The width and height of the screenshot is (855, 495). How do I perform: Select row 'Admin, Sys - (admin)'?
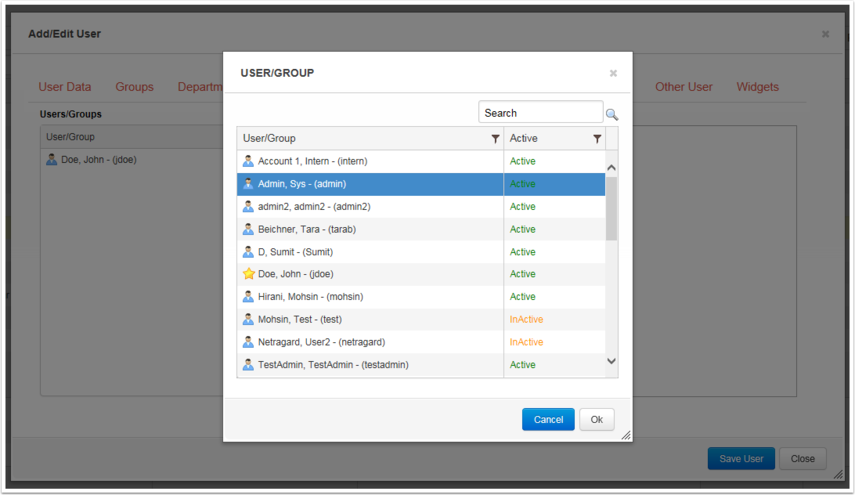pos(421,184)
